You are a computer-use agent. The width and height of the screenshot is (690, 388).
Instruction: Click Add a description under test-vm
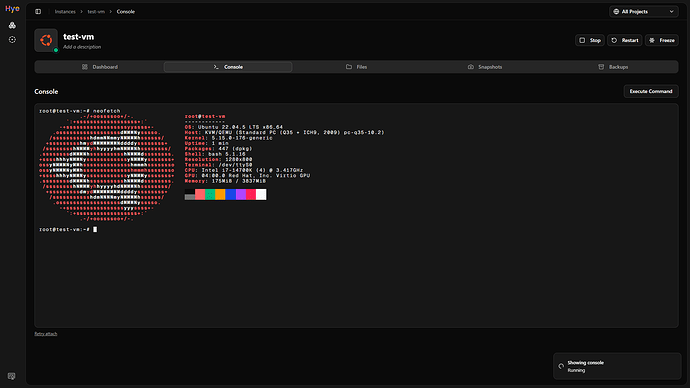(x=82, y=47)
